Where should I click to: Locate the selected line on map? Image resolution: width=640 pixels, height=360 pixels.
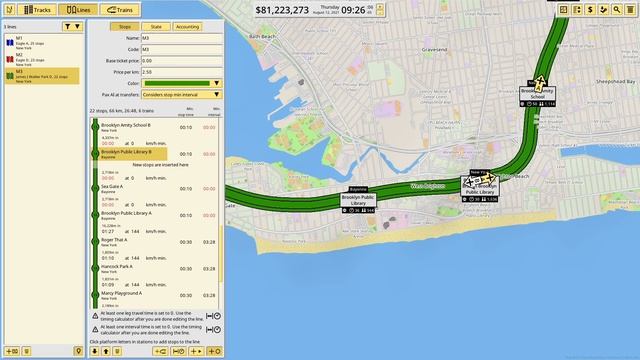click(78, 351)
